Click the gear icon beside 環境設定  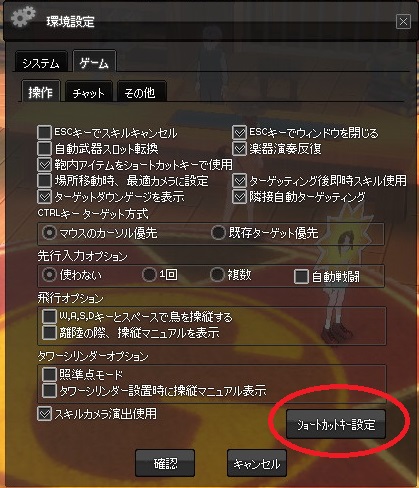click(x=23, y=17)
